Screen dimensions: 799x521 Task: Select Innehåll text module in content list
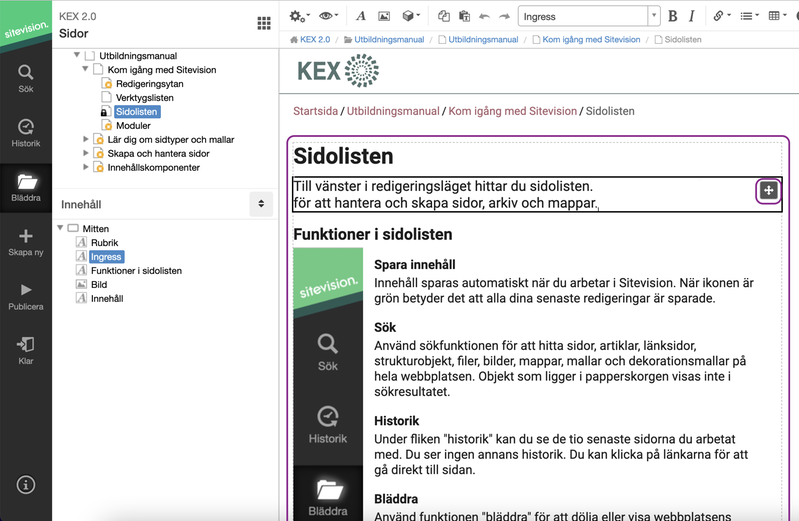pos(107,299)
